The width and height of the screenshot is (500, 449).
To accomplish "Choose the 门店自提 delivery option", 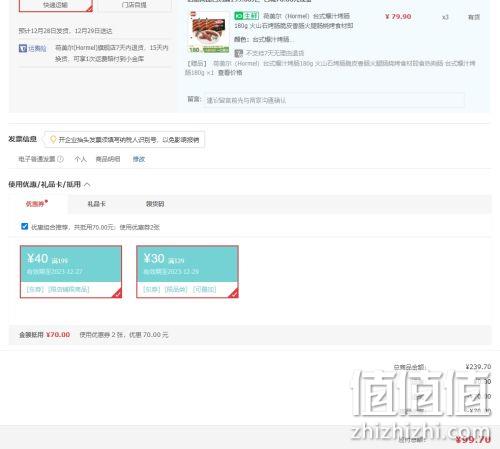I will (134, 5).
